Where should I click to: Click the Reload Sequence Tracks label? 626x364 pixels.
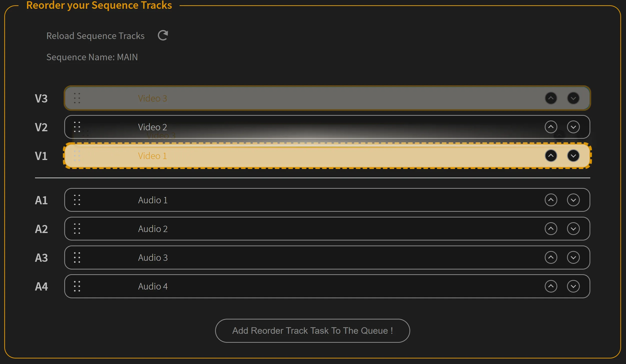click(95, 35)
